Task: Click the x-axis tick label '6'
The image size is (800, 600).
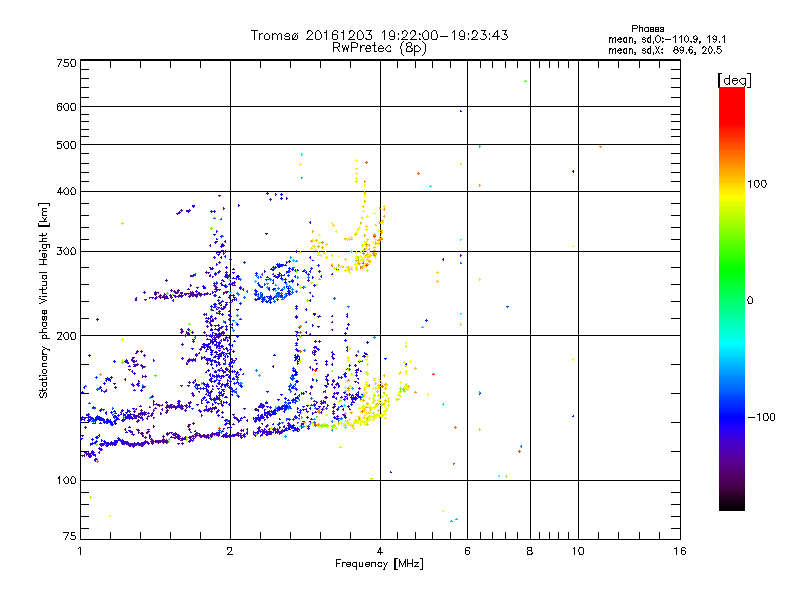Action: 467,551
